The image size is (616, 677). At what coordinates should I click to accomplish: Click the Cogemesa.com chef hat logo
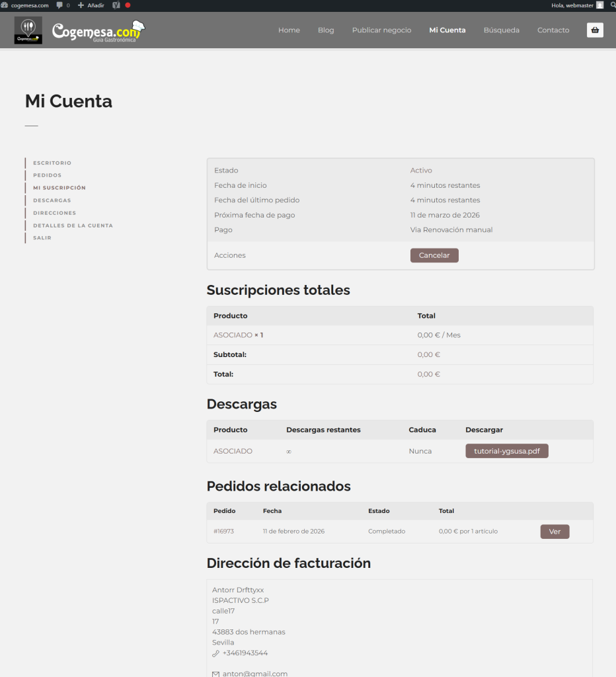pyautogui.click(x=98, y=30)
